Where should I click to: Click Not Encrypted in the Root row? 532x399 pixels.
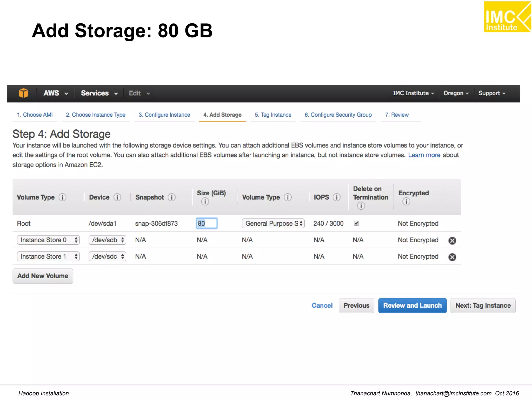coord(418,223)
